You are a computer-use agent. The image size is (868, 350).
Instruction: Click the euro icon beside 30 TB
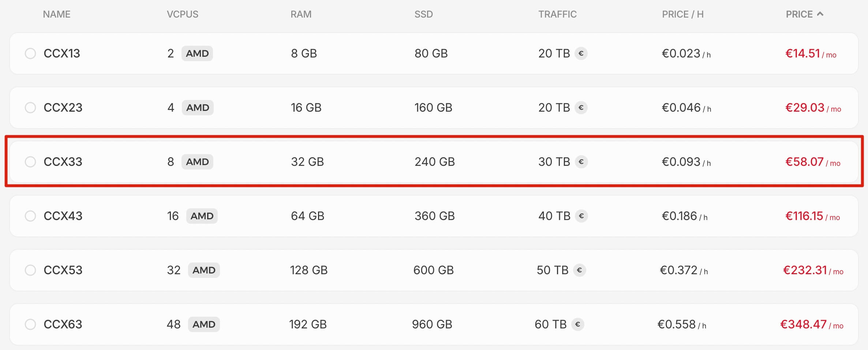click(x=581, y=162)
